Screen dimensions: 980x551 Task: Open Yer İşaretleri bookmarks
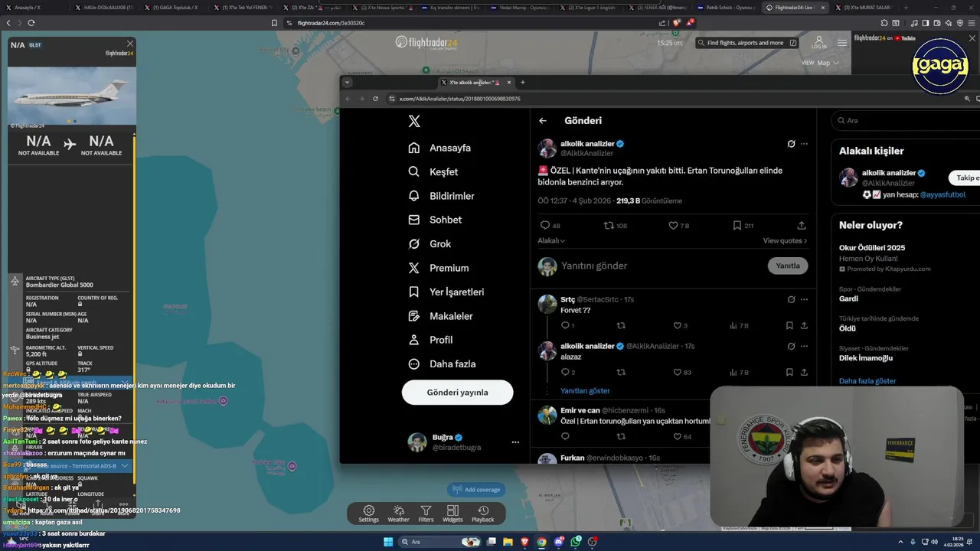(x=446, y=292)
